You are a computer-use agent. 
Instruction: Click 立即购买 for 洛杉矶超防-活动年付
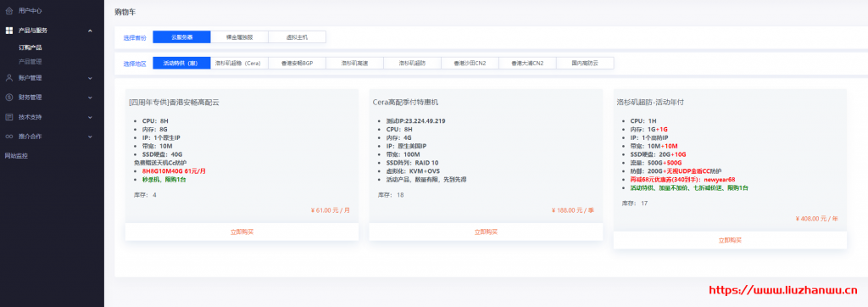(x=730, y=240)
